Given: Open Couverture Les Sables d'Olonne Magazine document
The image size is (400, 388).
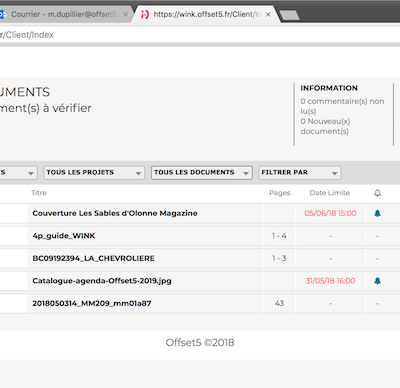Looking at the screenshot, I should click(x=115, y=213).
